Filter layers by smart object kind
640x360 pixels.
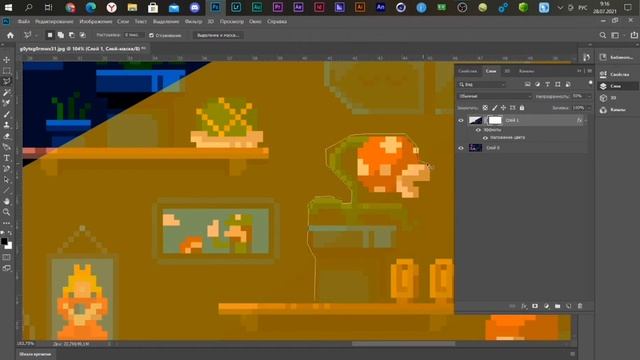click(x=568, y=84)
